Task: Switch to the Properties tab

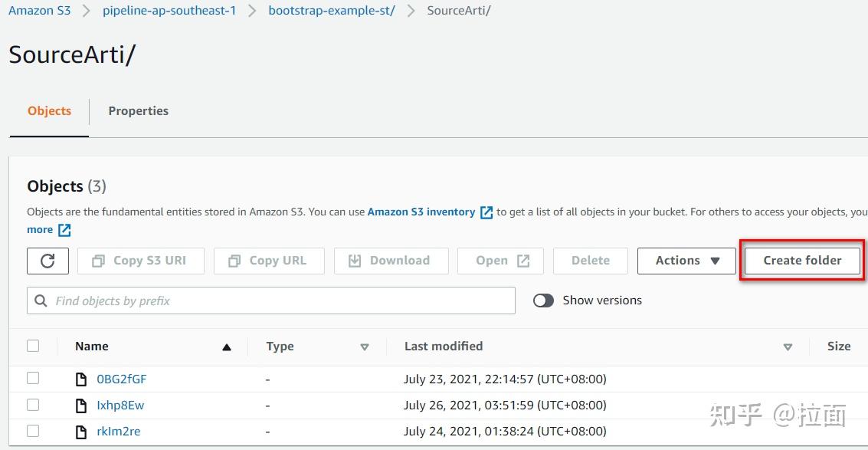Action: (138, 111)
